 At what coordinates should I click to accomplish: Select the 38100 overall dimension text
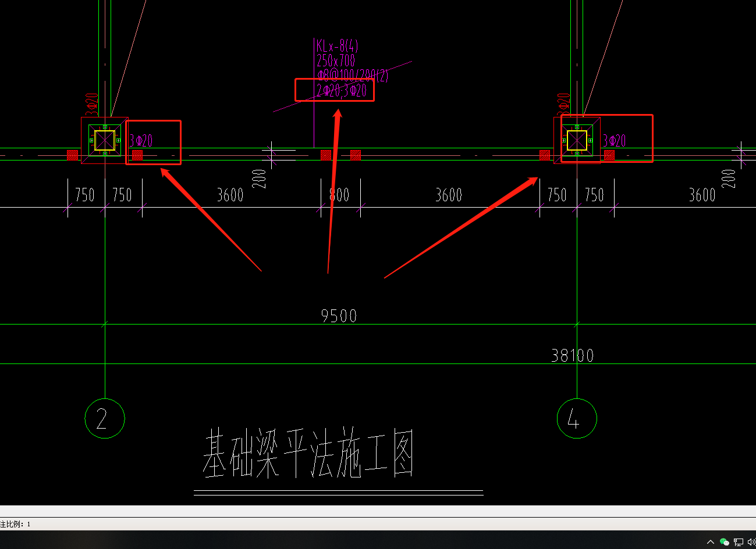click(x=573, y=355)
